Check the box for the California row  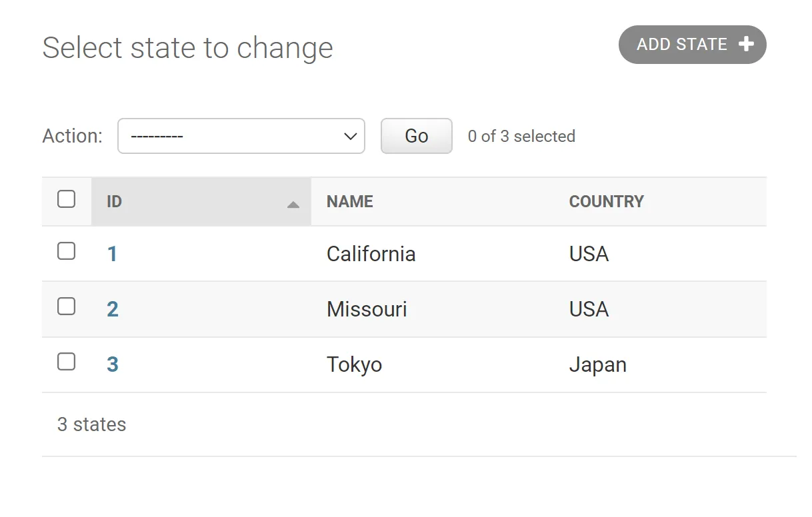click(x=66, y=251)
